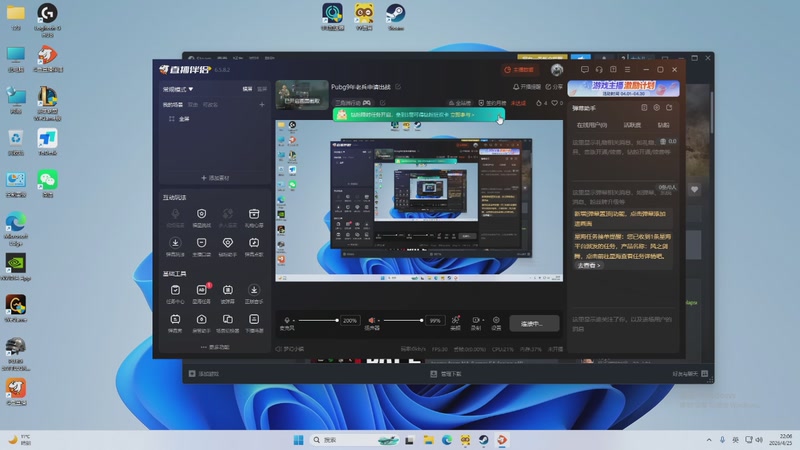Image resolution: width=800 pixels, height=450 pixels.
Task: Mute the 扬声器 speaker icon
Action: (x=371, y=320)
